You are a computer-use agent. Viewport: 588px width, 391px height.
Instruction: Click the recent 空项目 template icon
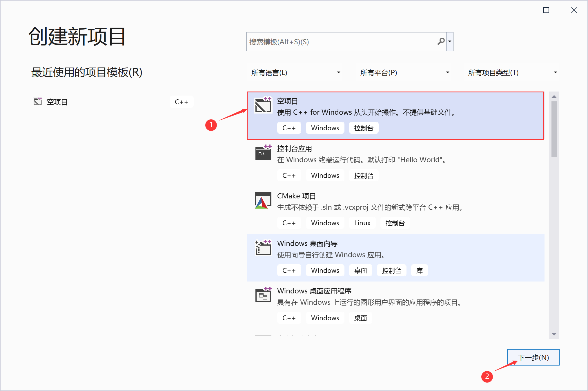[x=38, y=101]
